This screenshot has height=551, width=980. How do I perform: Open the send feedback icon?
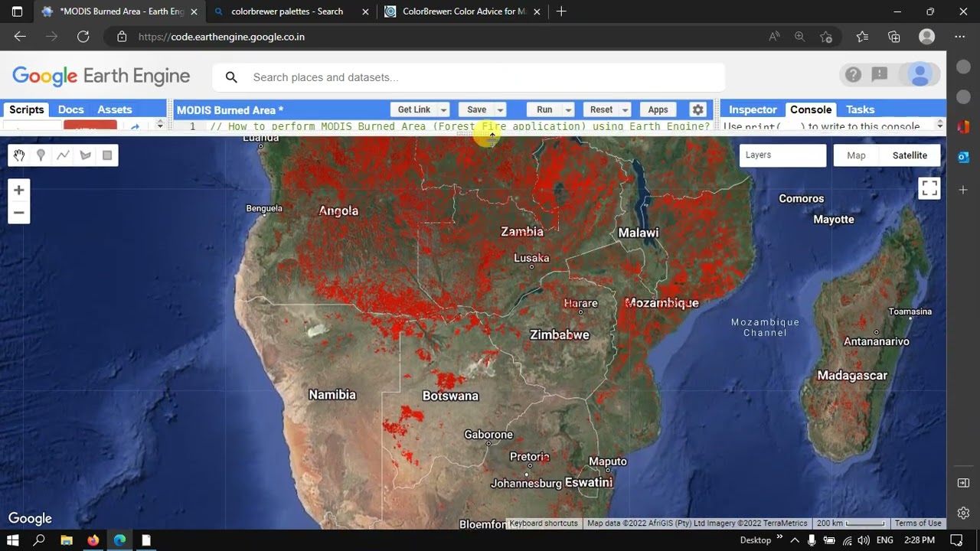880,74
